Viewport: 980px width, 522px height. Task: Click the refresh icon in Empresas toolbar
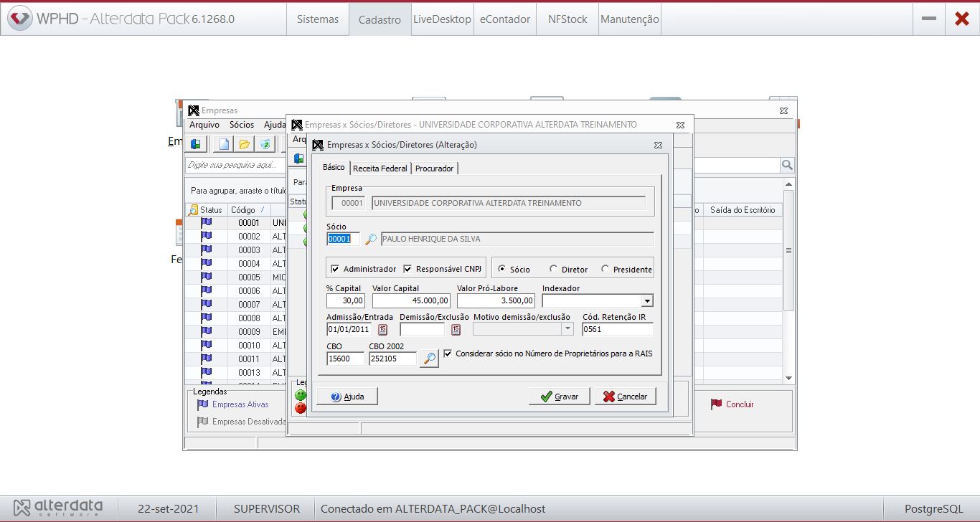[265, 144]
